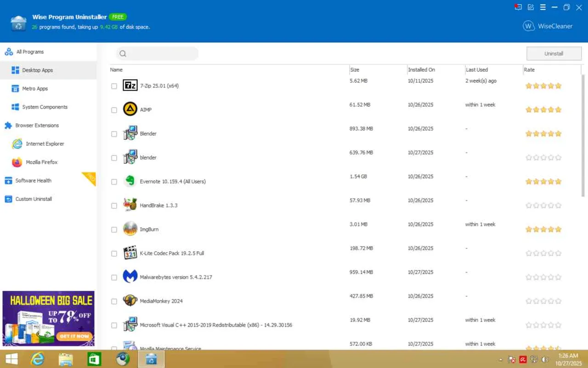Sort by the Last Used column
588x368 pixels.
point(477,70)
